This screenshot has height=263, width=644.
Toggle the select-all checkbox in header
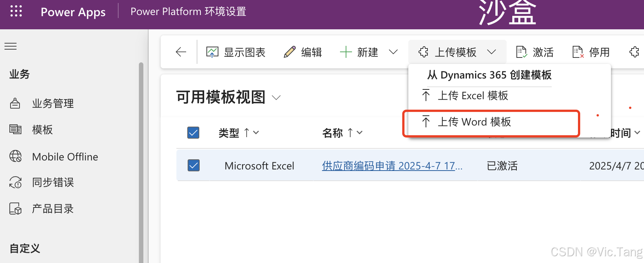193,133
